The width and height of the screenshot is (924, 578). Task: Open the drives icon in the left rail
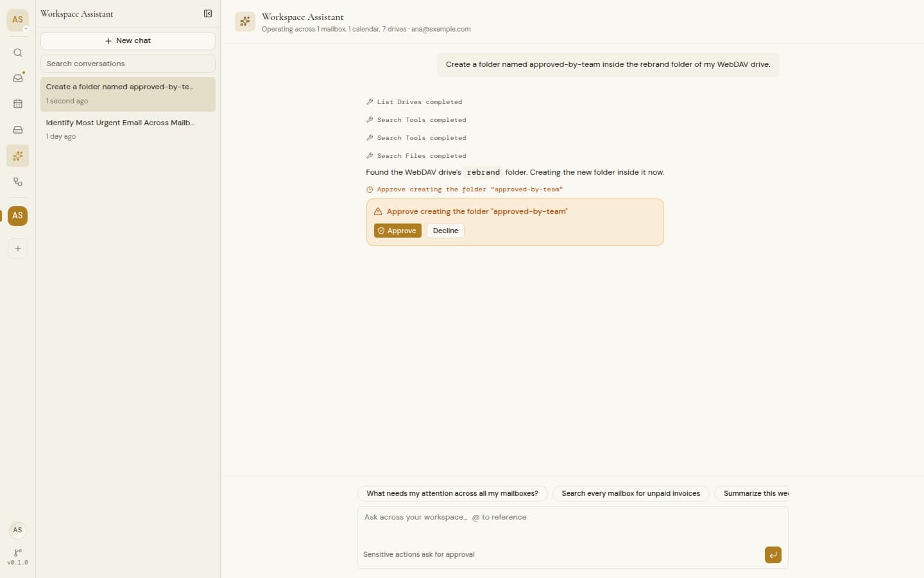18,130
